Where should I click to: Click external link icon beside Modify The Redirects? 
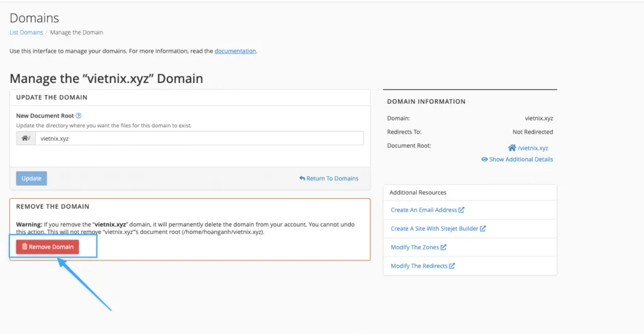coord(452,266)
